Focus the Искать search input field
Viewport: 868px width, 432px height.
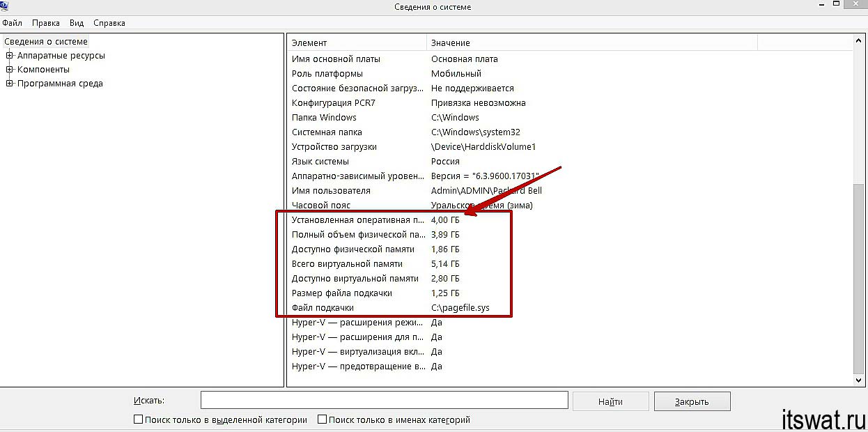point(385,400)
